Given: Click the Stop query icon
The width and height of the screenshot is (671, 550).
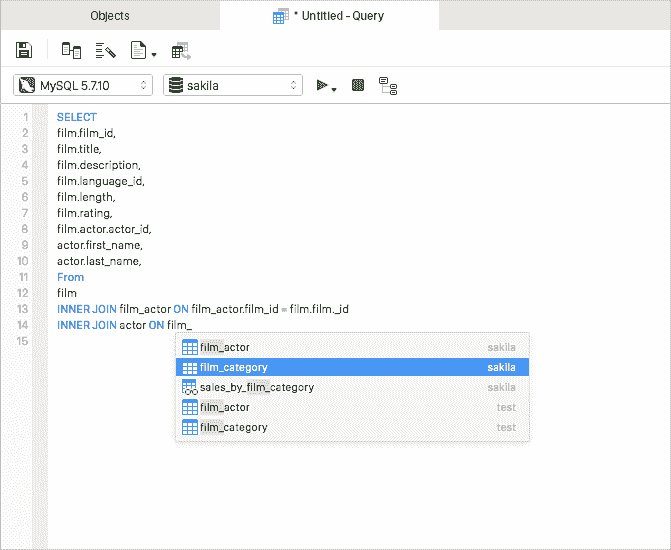Looking at the screenshot, I should point(358,85).
